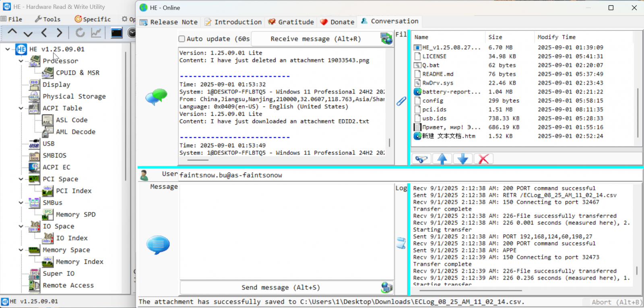The image size is (644, 308).
Task: Collapse the Memory Space tree node
Action: (x=21, y=250)
